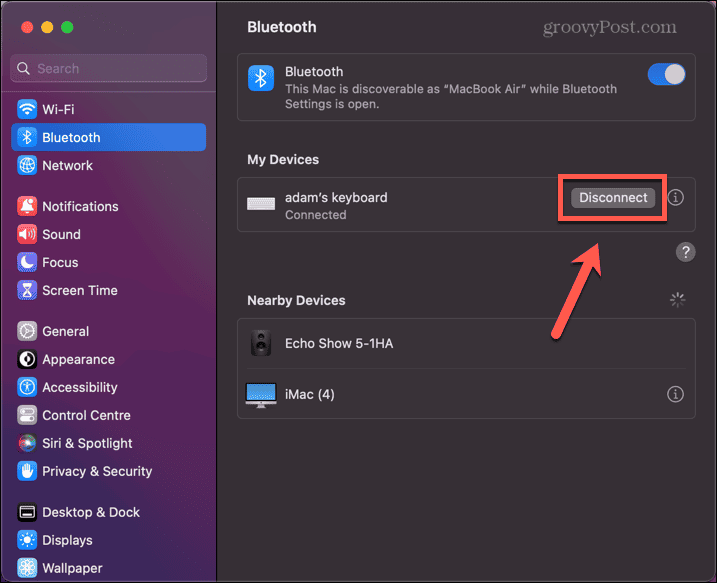Viewport: 717px width, 583px height.
Task: Click the yellow minimize window button
Action: (47, 27)
